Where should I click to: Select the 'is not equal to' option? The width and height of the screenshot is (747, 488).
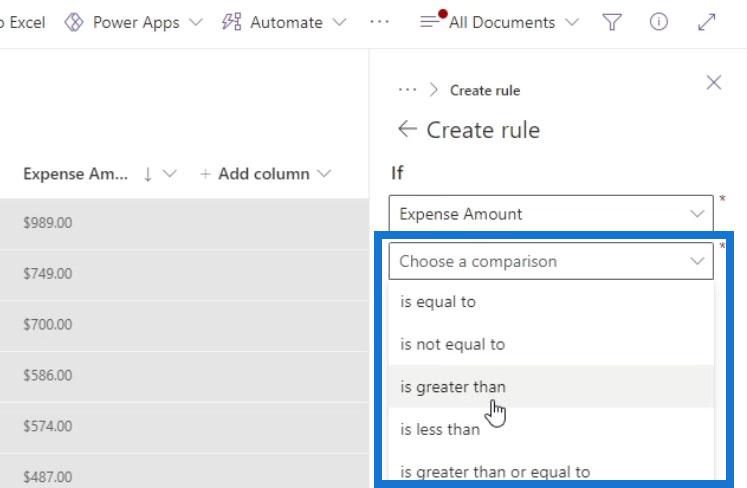coord(551,344)
